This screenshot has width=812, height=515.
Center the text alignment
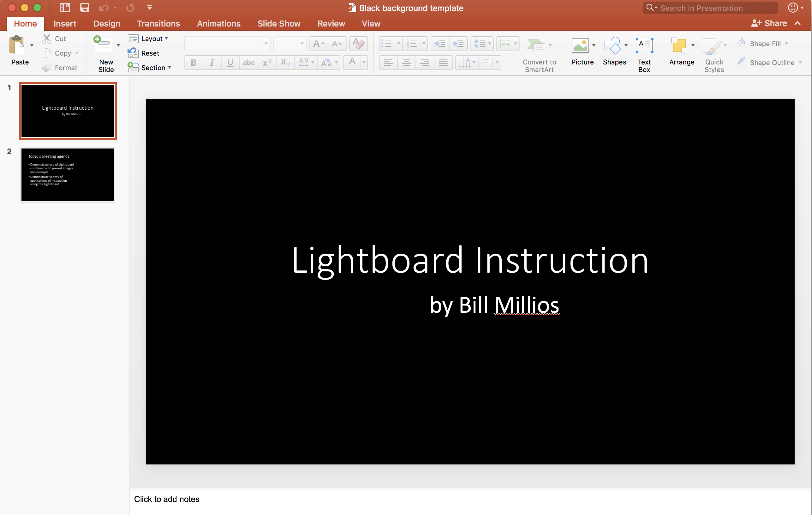point(407,63)
